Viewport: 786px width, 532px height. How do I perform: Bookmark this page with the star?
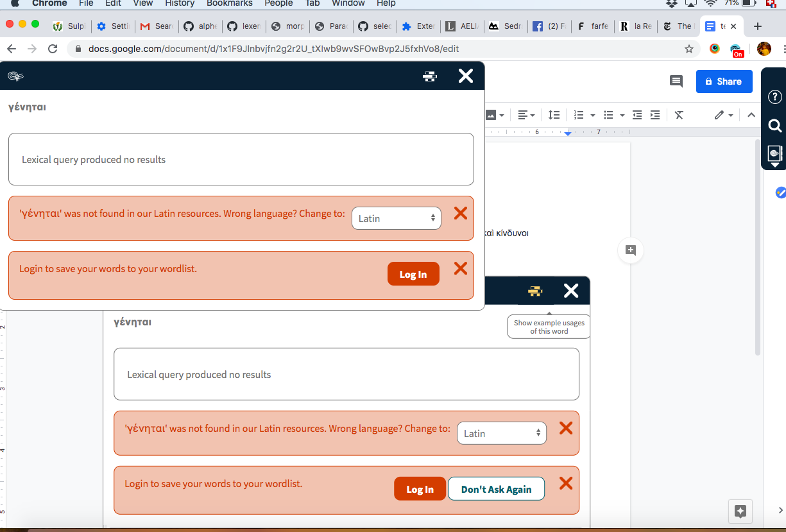[x=688, y=48]
